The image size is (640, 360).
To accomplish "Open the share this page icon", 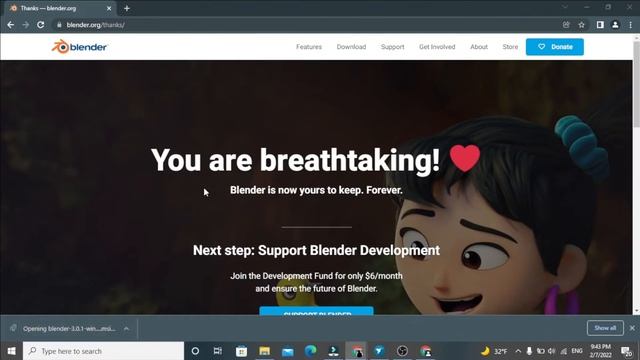I will [x=566, y=25].
